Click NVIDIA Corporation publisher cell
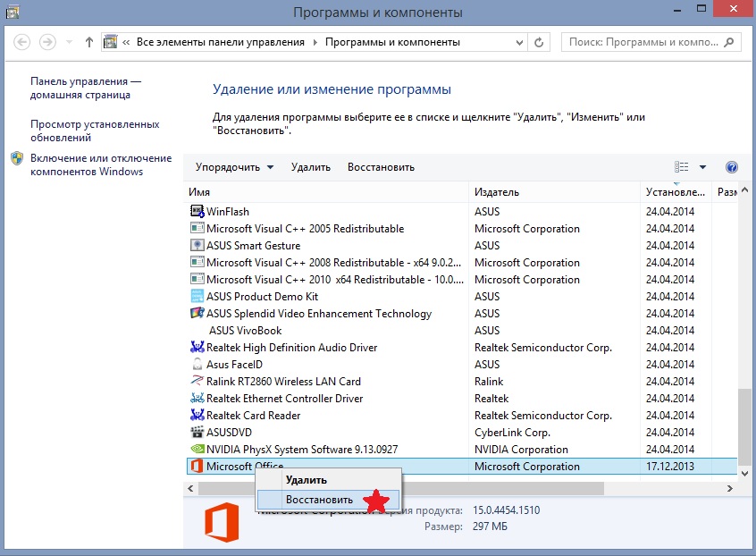 (x=521, y=450)
